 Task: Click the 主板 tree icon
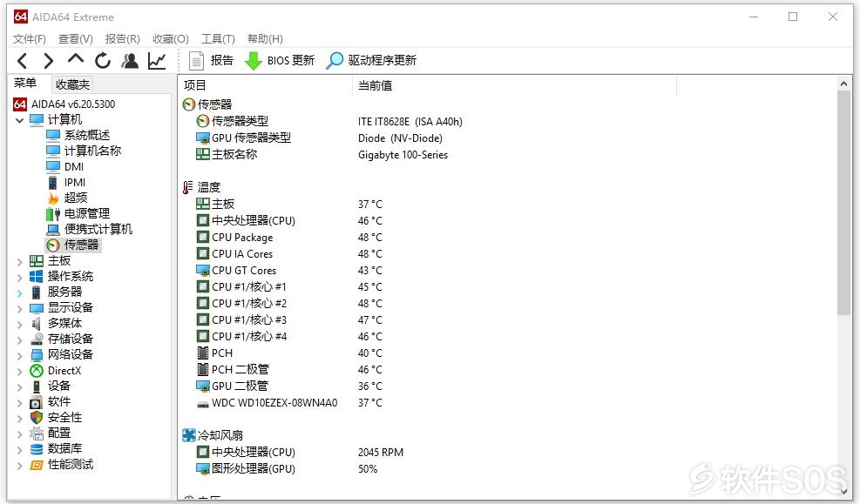(x=37, y=261)
